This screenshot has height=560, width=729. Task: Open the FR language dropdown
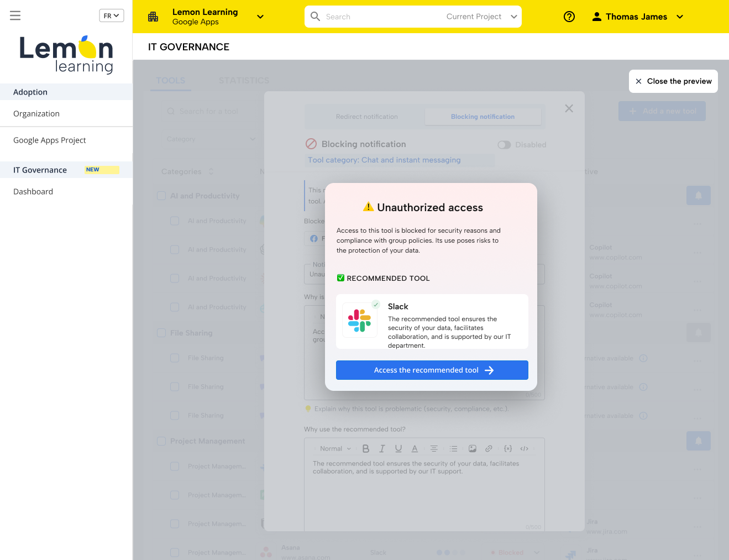(111, 15)
